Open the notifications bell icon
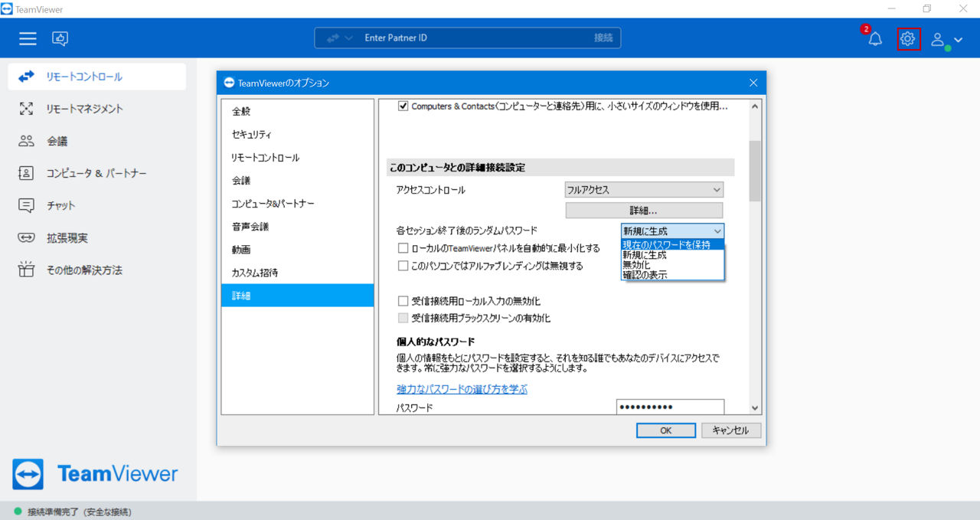 [x=875, y=39]
